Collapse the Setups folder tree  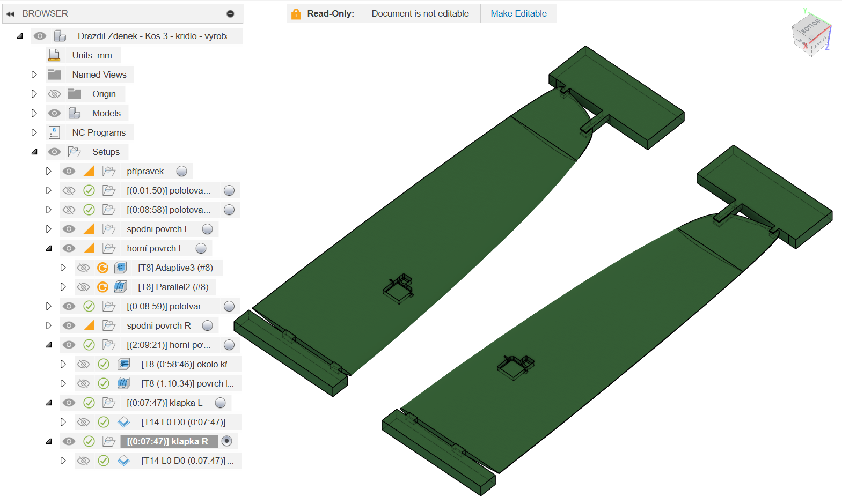click(34, 152)
